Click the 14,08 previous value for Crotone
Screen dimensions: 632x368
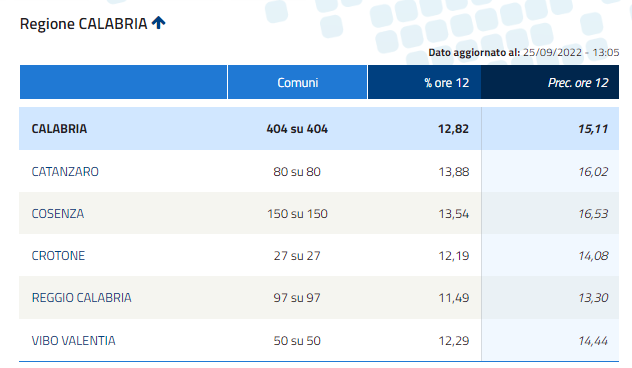pyautogui.click(x=593, y=256)
